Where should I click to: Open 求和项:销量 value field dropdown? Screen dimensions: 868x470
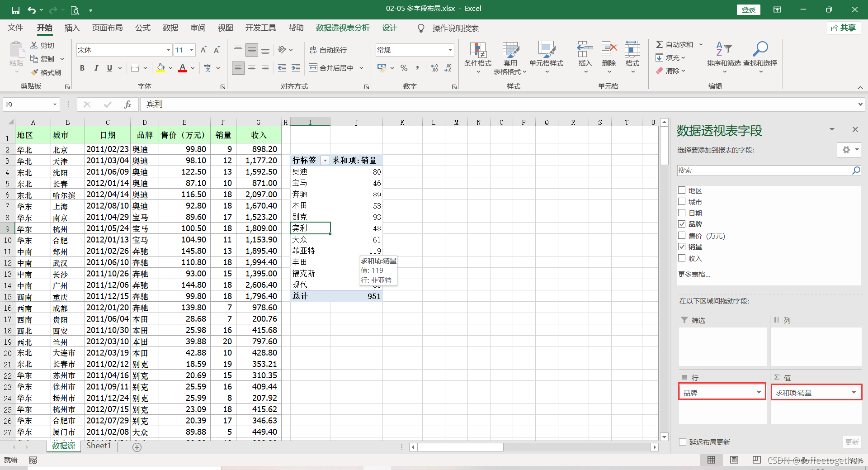click(854, 392)
